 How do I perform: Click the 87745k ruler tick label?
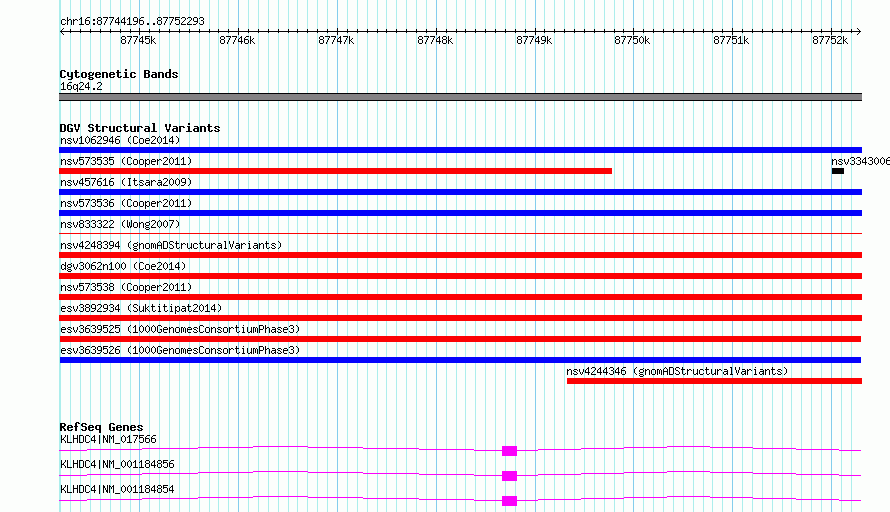[x=138, y=40]
